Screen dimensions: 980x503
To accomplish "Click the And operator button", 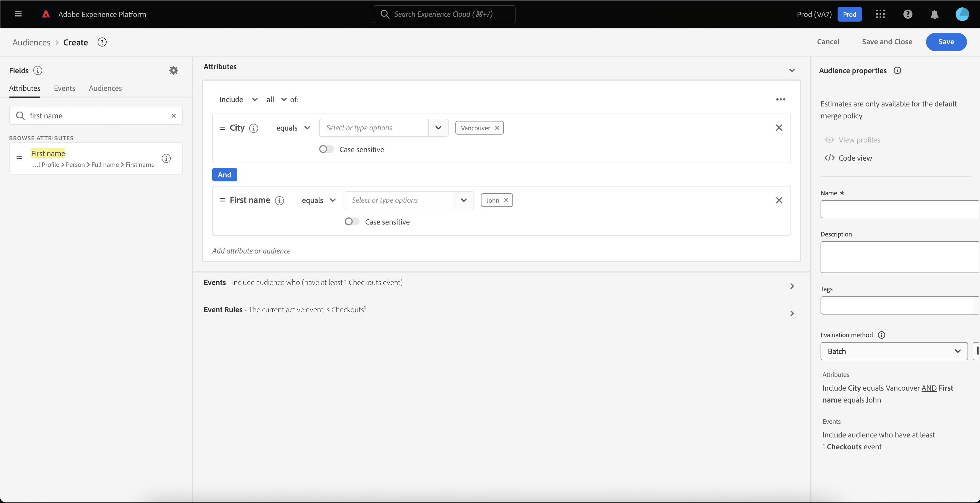I will (224, 175).
